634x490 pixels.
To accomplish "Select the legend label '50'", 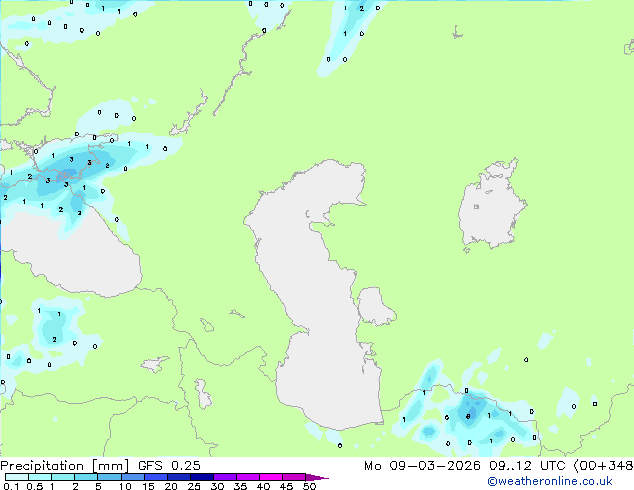I will tap(310, 486).
